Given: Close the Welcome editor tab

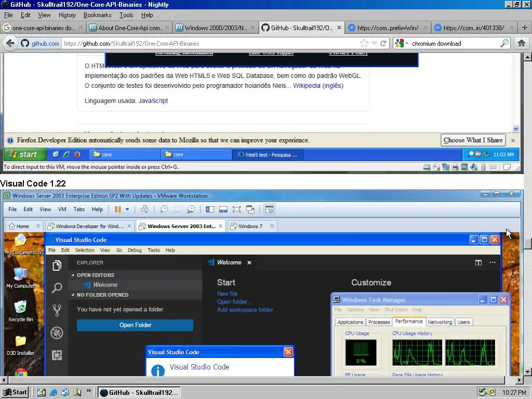Looking at the screenshot, I should point(249,262).
